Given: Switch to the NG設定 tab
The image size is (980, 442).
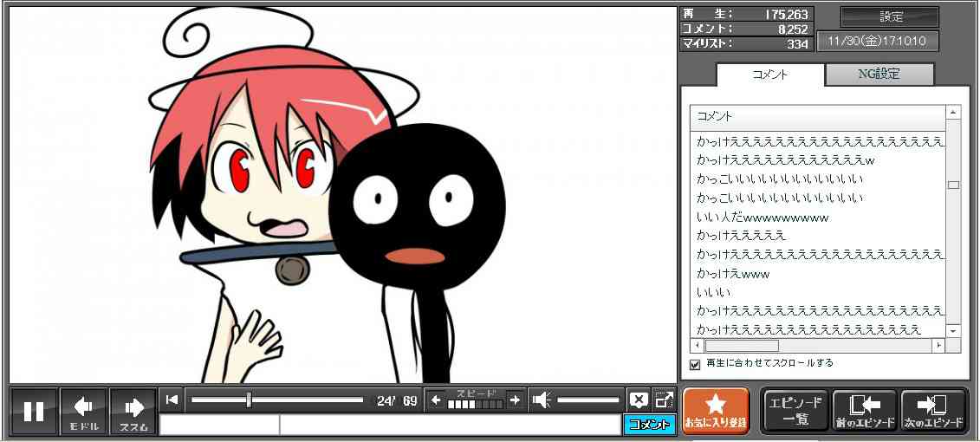Looking at the screenshot, I should pyautogui.click(x=879, y=75).
